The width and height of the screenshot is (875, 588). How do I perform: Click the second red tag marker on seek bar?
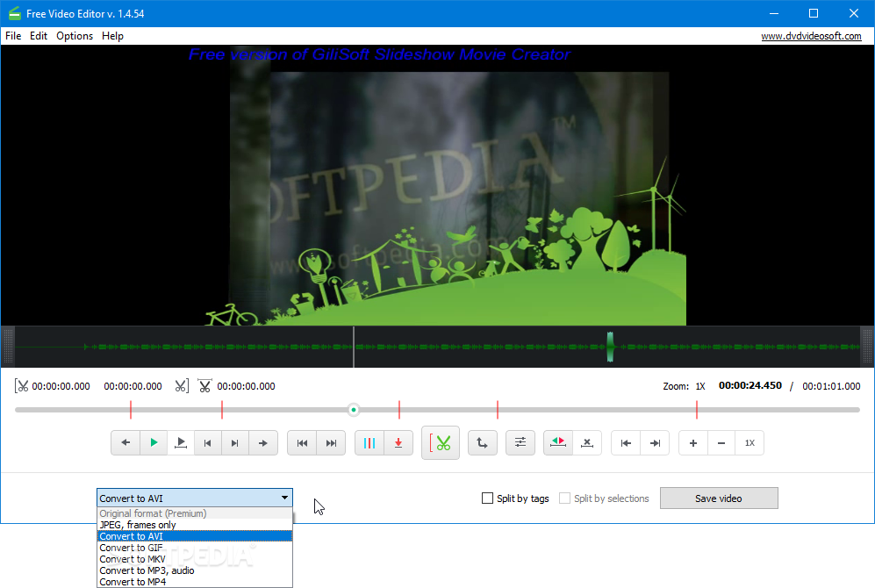(222, 410)
